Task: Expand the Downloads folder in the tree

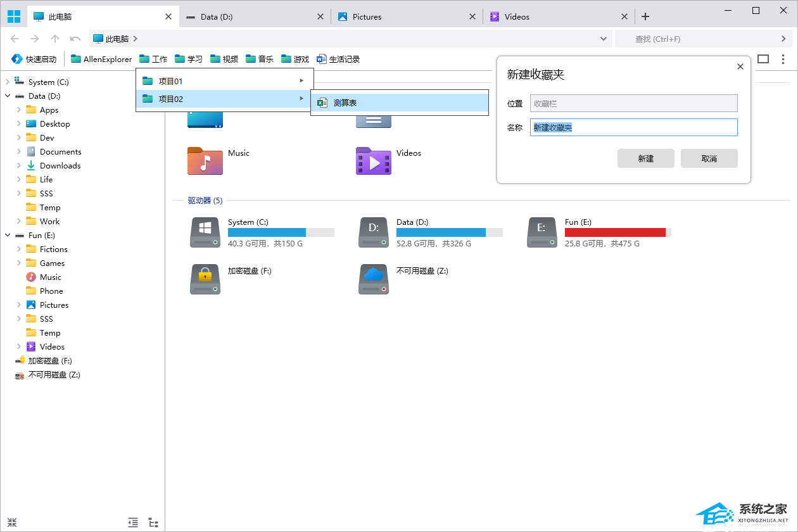Action: [19, 165]
